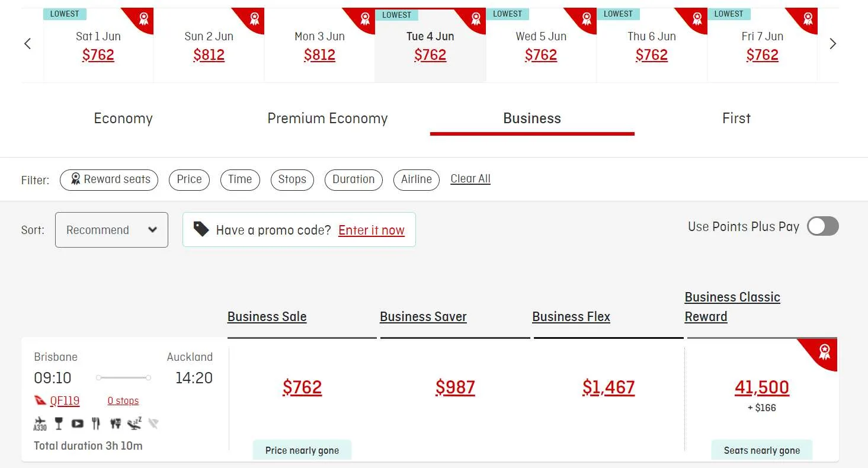Screen dimensions: 868x468
Task: Open the Airline filter options
Action: [416, 179]
